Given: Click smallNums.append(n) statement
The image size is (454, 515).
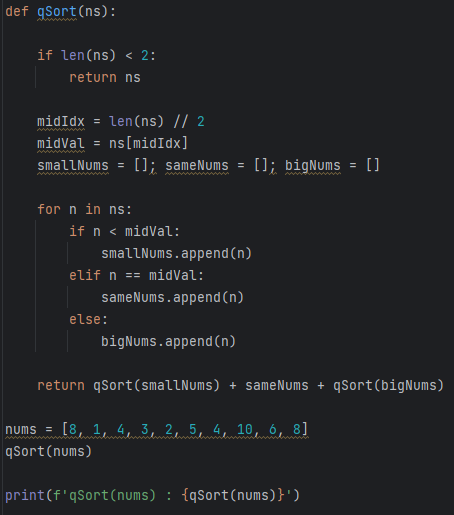Looking at the screenshot, I should coord(176,254).
